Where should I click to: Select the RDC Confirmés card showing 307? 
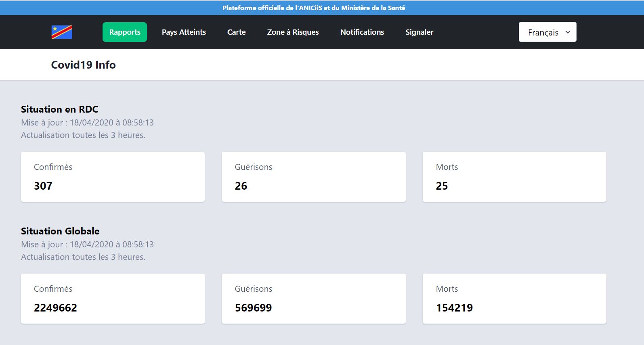tap(113, 177)
